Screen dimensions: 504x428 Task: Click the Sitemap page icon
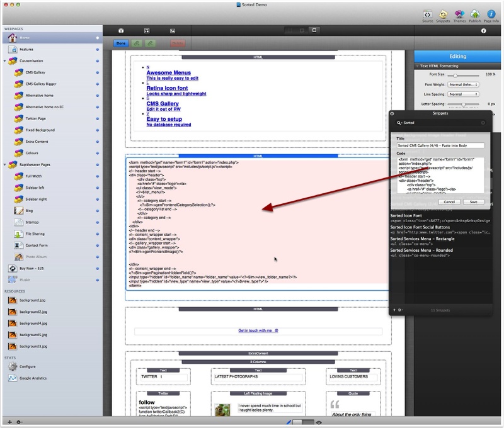(19, 222)
